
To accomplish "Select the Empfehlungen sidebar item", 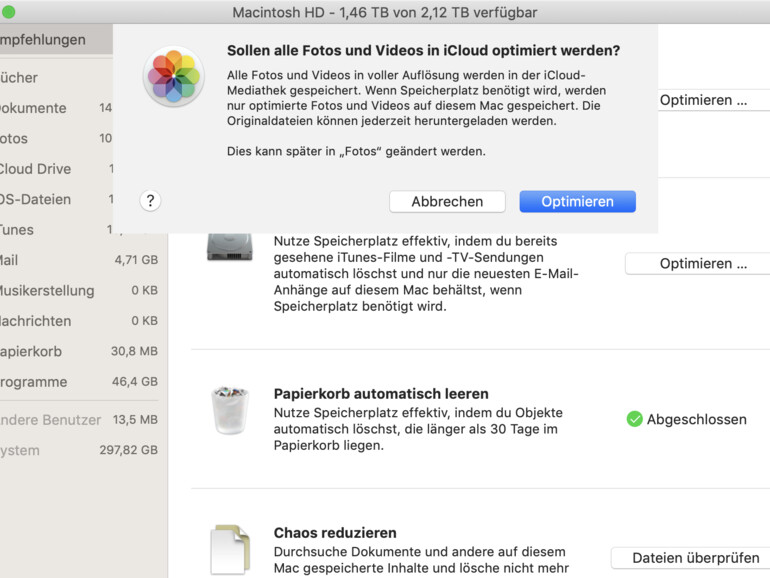I will (43, 40).
